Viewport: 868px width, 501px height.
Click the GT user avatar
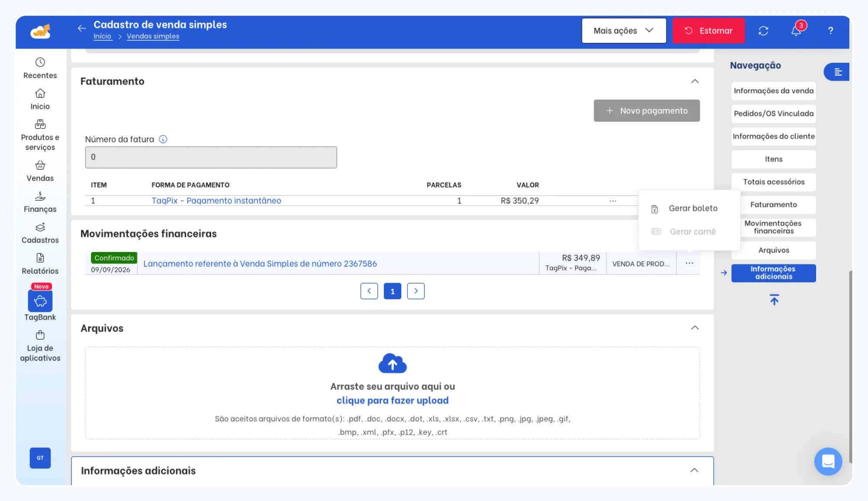(x=40, y=458)
